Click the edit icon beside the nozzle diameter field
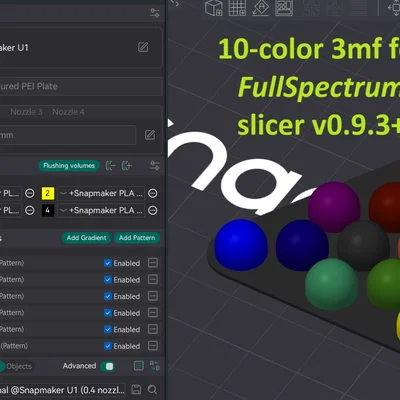This screenshot has height=400, width=400. point(150,135)
